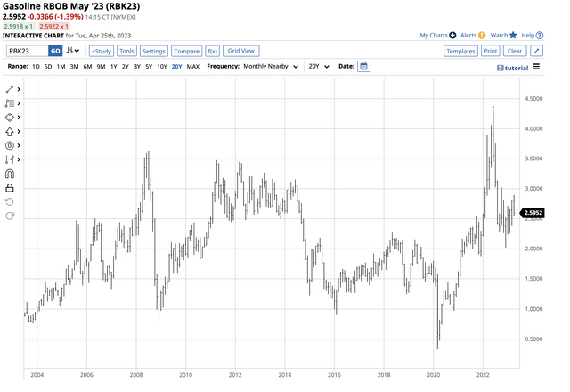Screen dimensions: 570x392
Task: Click the Alerts exclamation icon
Action: click(482, 36)
